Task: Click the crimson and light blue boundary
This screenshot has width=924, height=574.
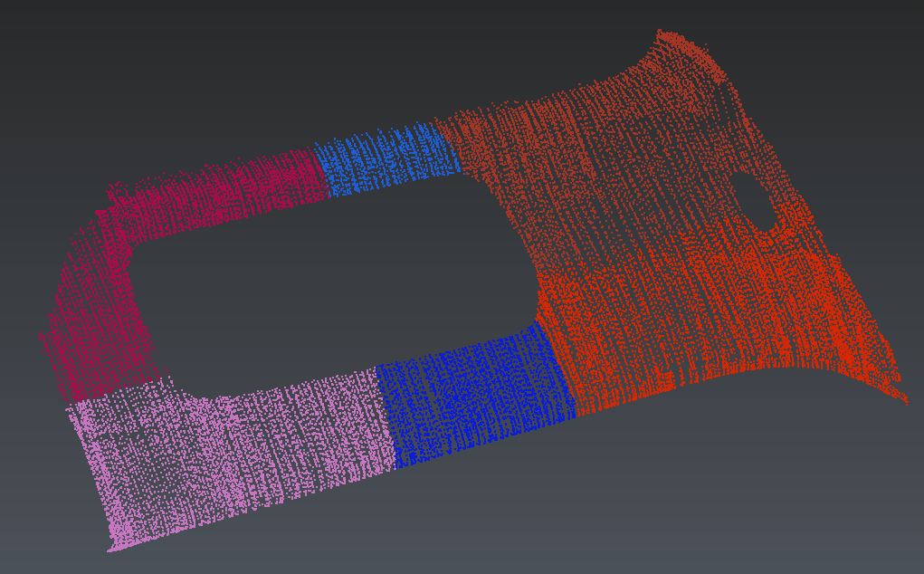Action: point(322,170)
